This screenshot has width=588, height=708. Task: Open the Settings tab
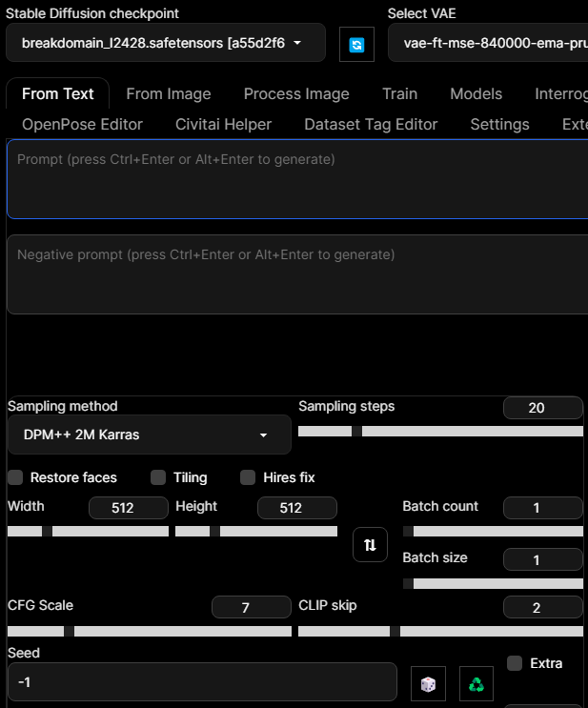pyautogui.click(x=499, y=124)
